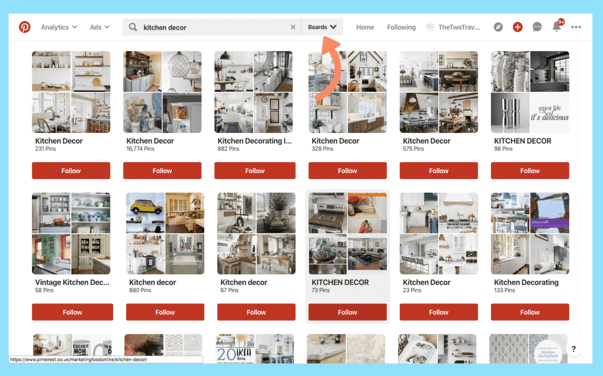Screen dimensions: 603x376
Task: Open the TheTwoTrav... profile link
Action: click(x=453, y=27)
